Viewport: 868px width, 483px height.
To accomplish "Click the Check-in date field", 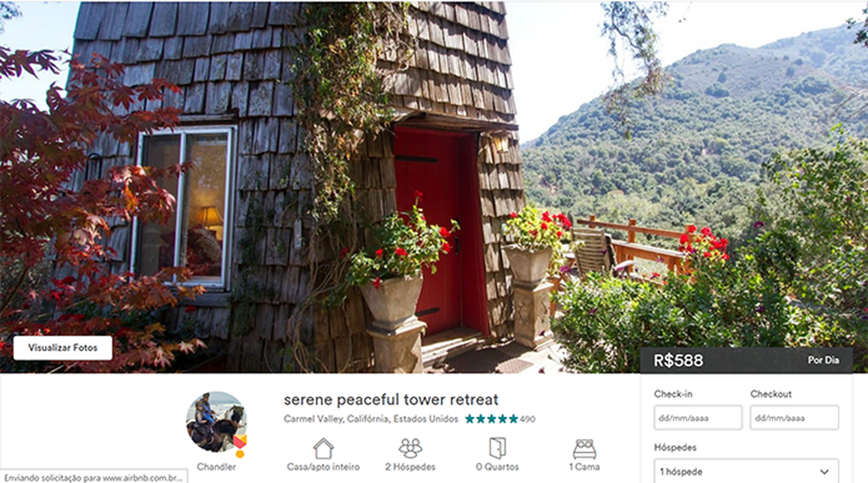I will point(698,418).
